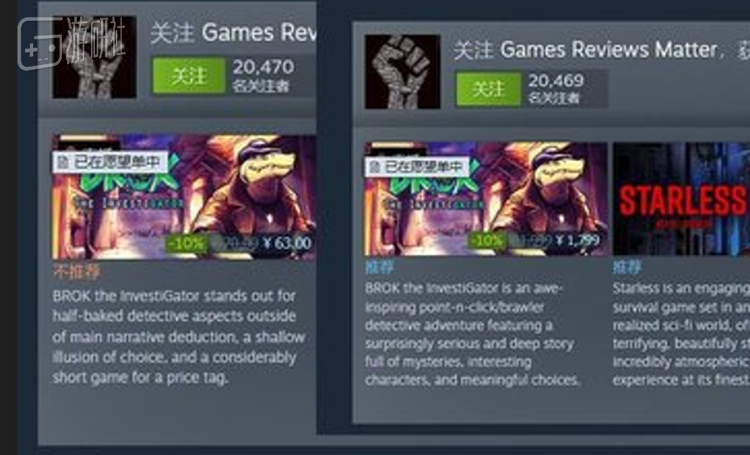Click the green 关注 button with 20,469 followers
Image resolution: width=750 pixels, height=455 pixels.
pyautogui.click(x=488, y=89)
